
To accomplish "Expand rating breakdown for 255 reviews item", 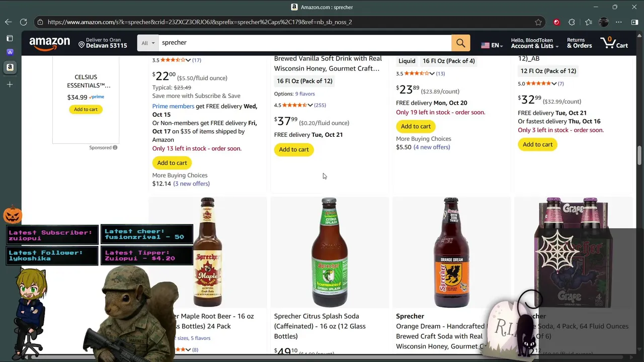I will point(310,105).
